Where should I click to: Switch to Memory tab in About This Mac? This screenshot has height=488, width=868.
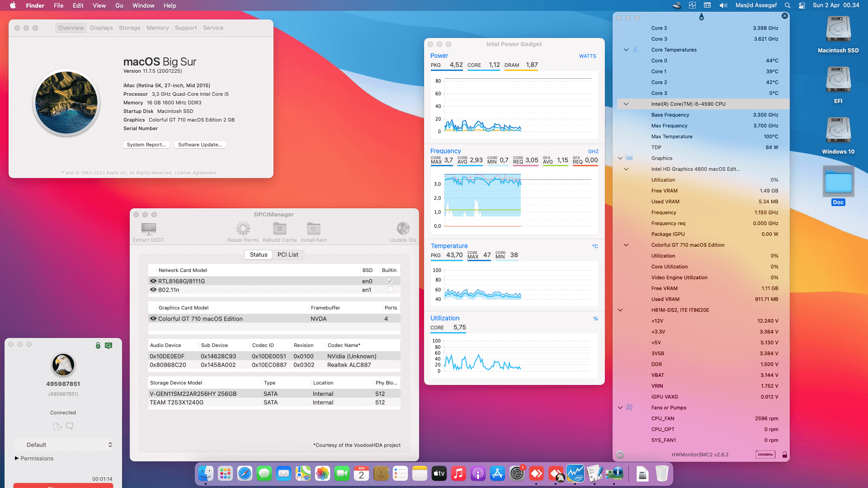pyautogui.click(x=157, y=28)
